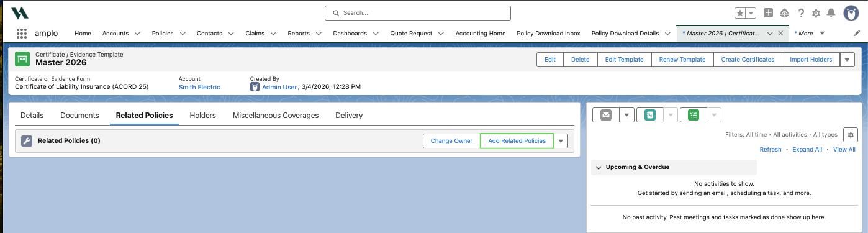Open the Setup gear icon
The height and width of the screenshot is (233, 868).
tap(816, 13)
